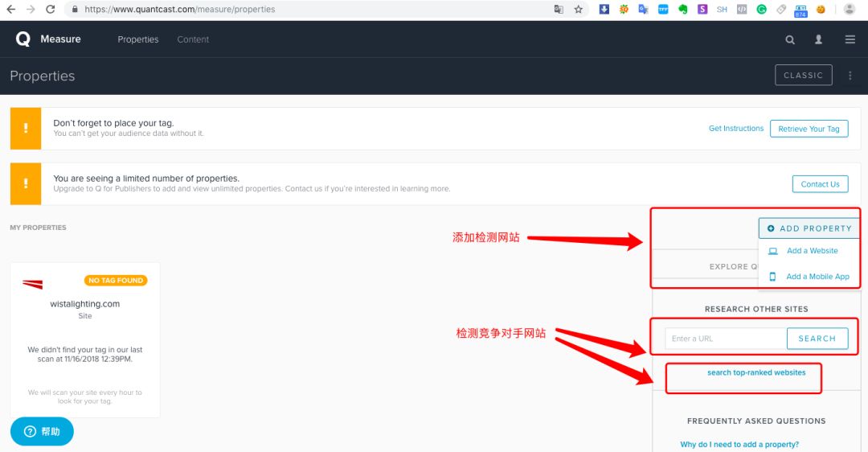868x452 pixels.
Task: Reload the page with the refresh button
Action: point(51,10)
